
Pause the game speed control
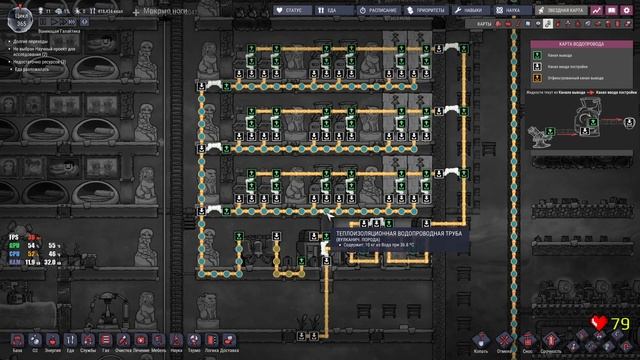[44, 22]
